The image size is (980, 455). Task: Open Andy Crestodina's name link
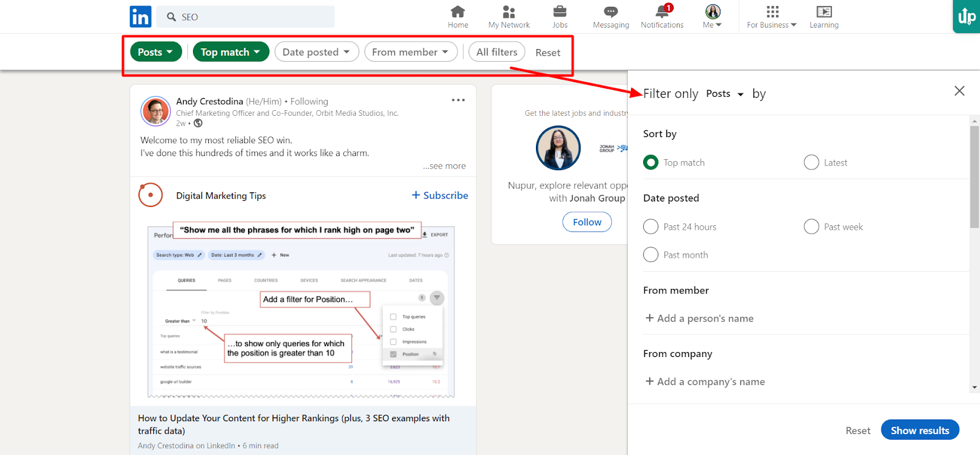209,101
